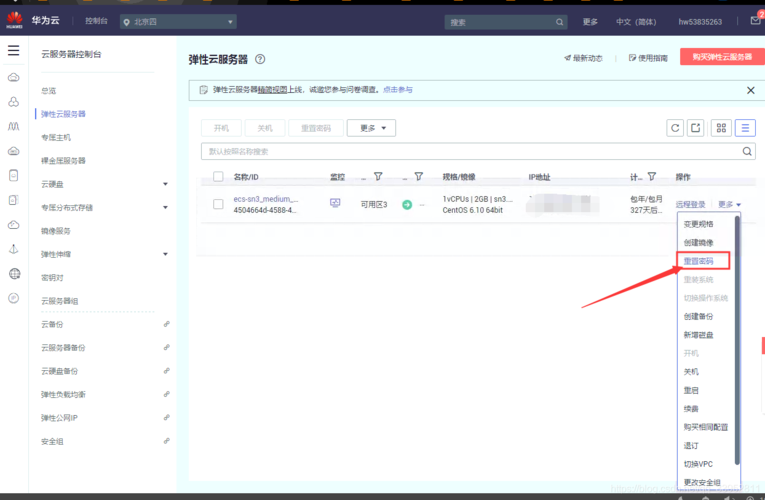This screenshot has height=500, width=765.
Task: Switch to card grid view
Action: point(721,128)
